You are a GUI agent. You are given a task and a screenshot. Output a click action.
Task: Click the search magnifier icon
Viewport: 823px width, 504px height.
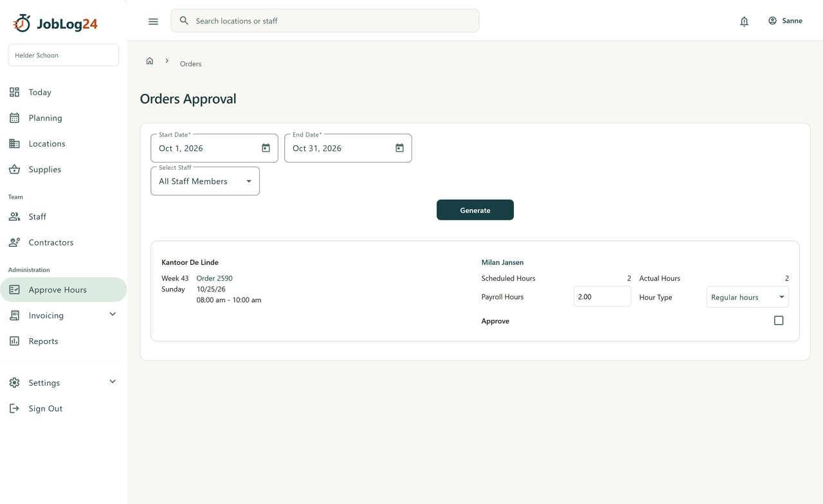coord(184,21)
